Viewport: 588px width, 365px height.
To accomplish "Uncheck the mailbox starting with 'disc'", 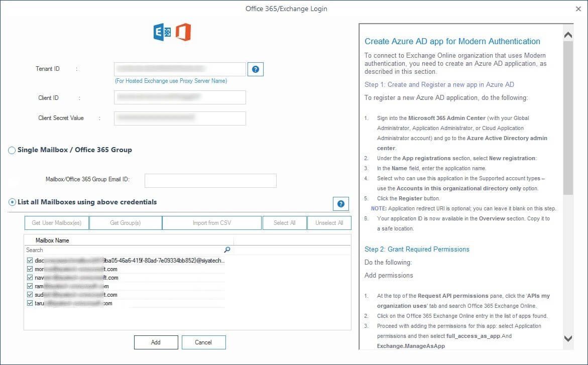I will point(30,261).
